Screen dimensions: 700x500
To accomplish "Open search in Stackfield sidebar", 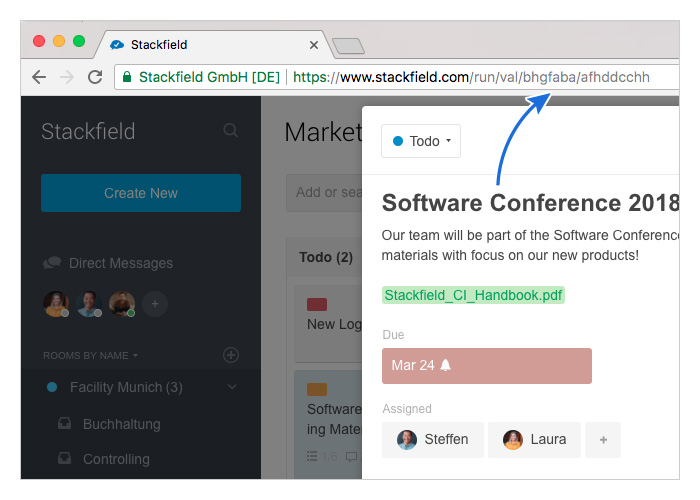I will (230, 130).
